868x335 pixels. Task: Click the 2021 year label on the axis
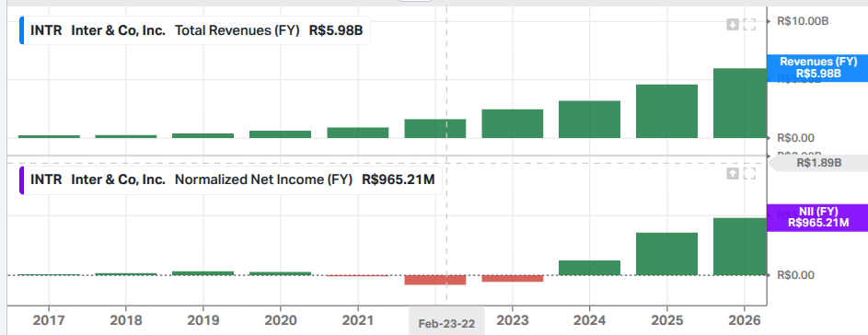[x=358, y=320]
